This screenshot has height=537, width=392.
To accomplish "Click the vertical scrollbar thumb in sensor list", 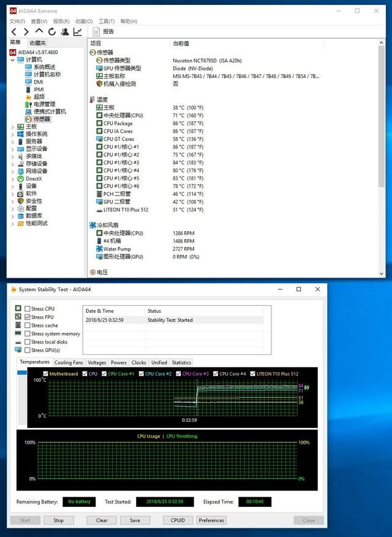I will (x=382, y=116).
